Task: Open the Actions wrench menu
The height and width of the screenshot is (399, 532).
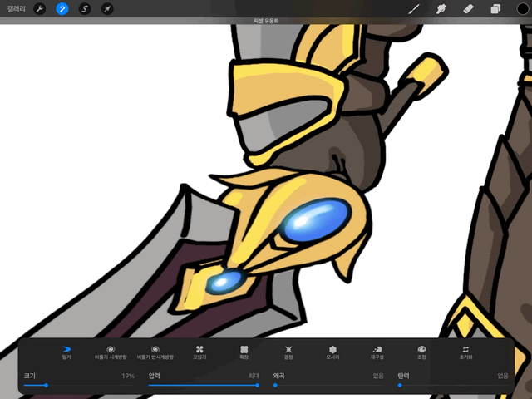Action: 40,9
